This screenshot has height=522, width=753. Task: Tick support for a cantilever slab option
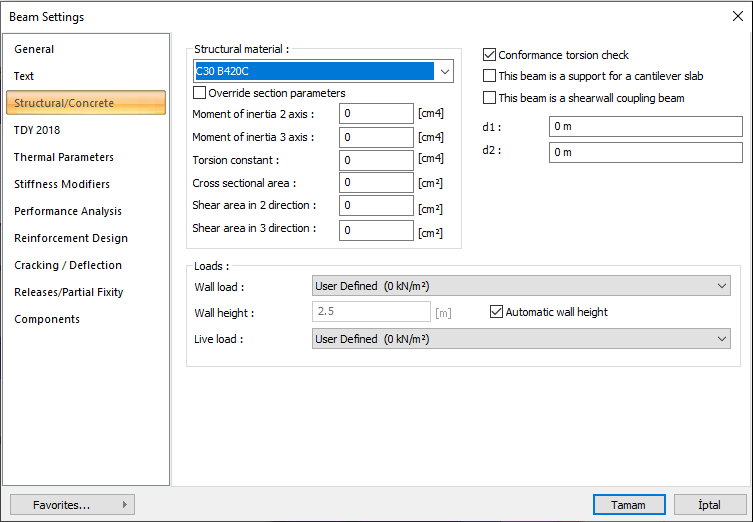pyautogui.click(x=489, y=76)
